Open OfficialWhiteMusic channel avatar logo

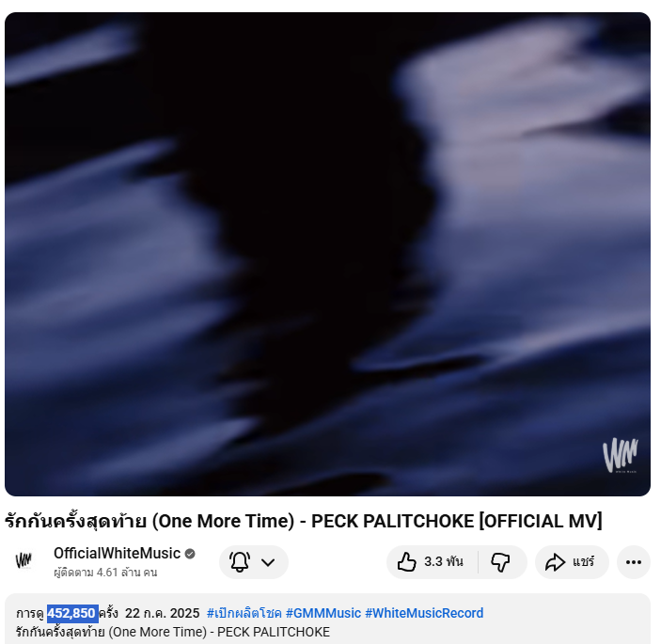click(24, 561)
